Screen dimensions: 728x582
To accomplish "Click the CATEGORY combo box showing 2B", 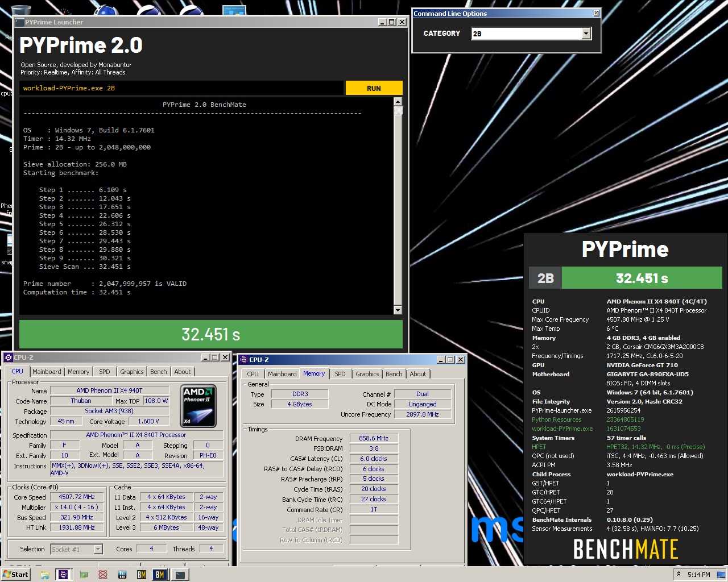I will pyautogui.click(x=531, y=34).
